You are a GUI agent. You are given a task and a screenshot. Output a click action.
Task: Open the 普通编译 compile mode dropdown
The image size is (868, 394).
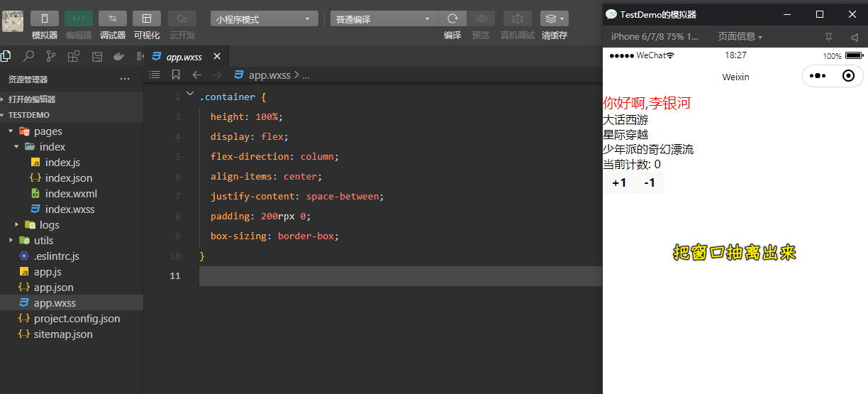click(x=384, y=19)
